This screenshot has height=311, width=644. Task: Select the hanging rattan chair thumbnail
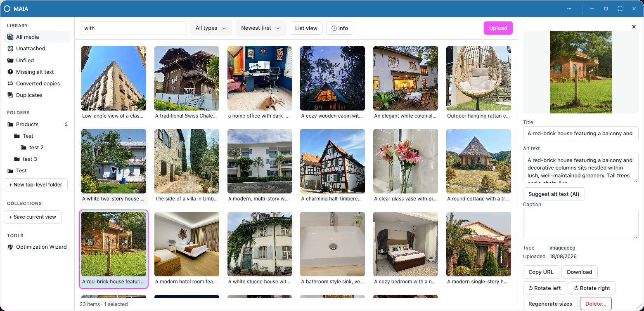478,78
